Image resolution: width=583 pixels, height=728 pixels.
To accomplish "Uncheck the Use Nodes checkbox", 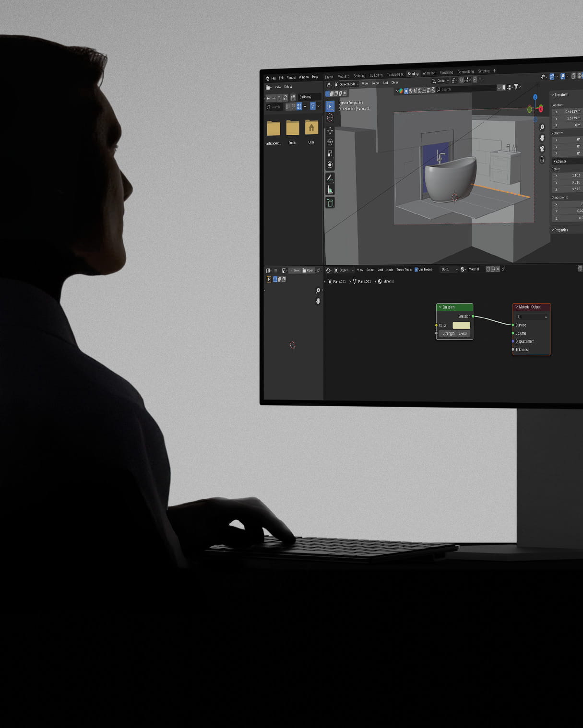I will (416, 270).
